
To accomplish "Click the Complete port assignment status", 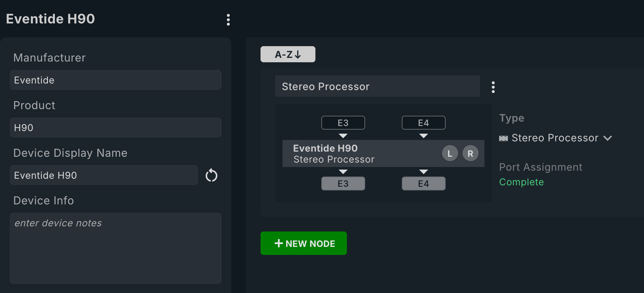I will (521, 182).
